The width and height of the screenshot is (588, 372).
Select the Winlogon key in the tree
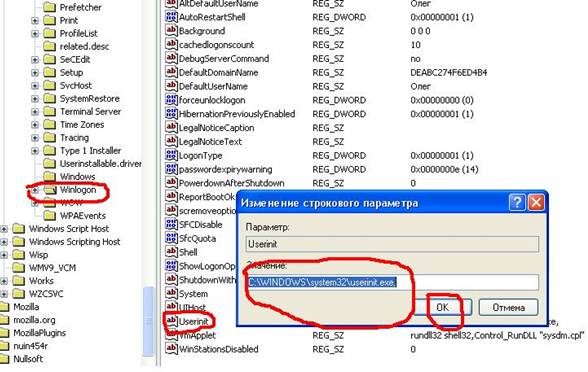78,190
